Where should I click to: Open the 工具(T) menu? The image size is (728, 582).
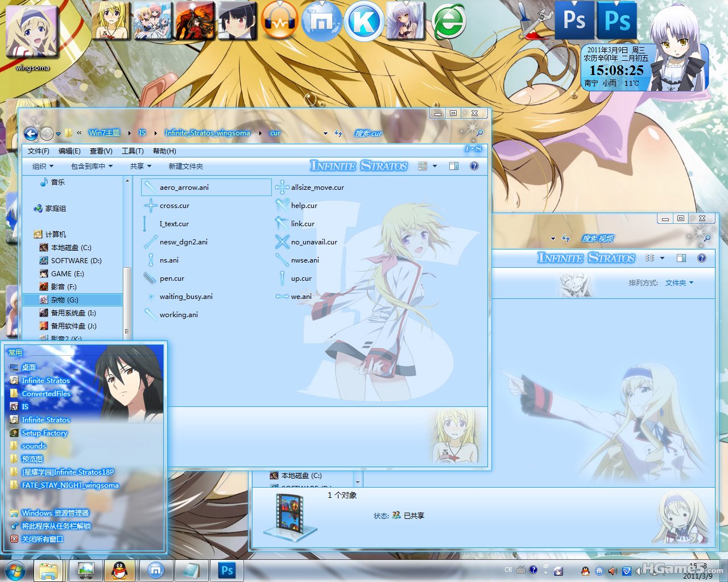coord(133,151)
